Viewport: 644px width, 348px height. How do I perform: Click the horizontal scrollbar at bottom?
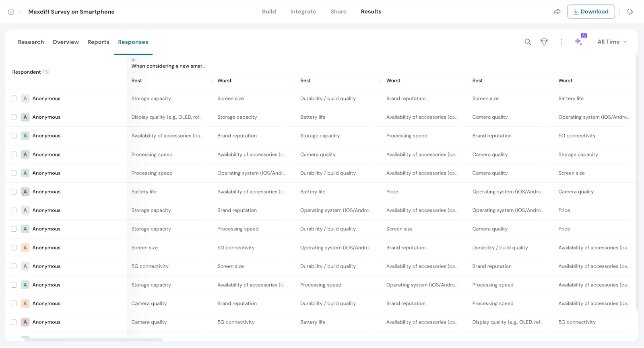[93, 340]
